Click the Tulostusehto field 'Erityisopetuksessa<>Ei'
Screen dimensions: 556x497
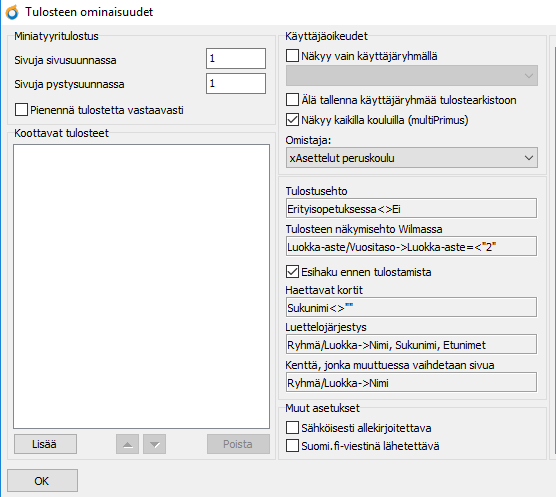[x=411, y=208]
